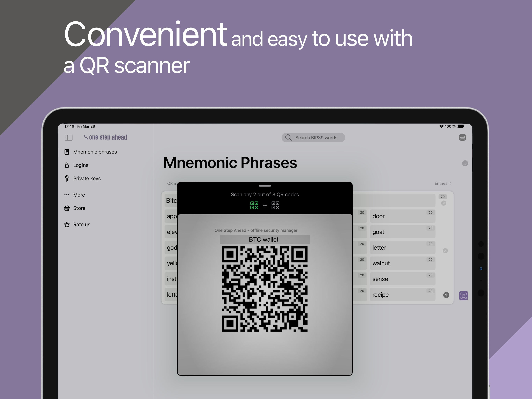This screenshot has height=399, width=532.
Task: Click the download arrow circle icon
Action: click(465, 163)
